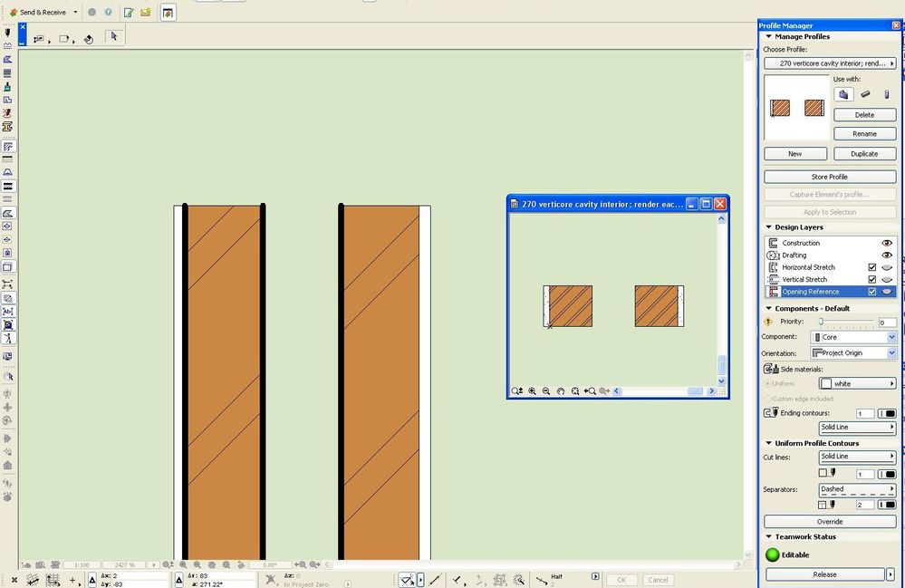
Task: Toggle visibility of Horizontal Stretch layer
Action: click(x=887, y=267)
